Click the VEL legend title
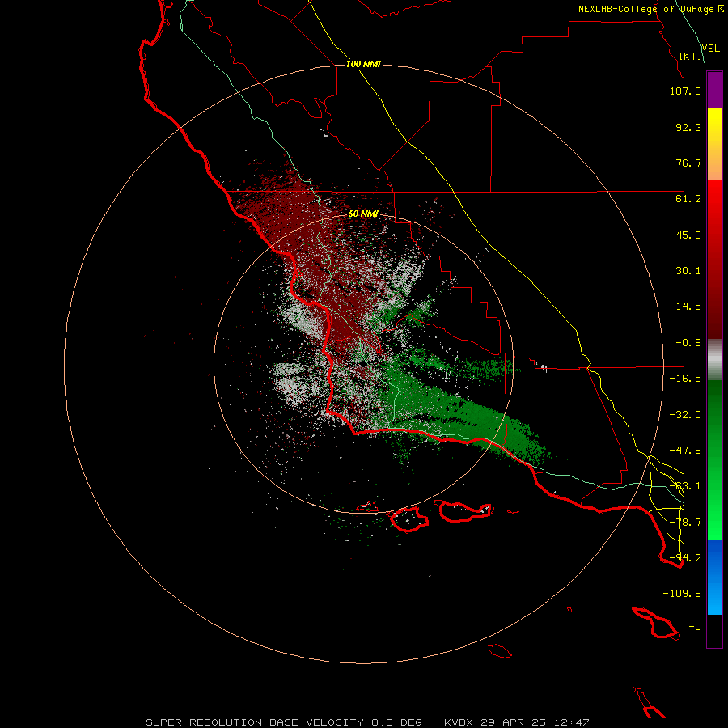This screenshot has height=728, width=728. click(710, 48)
